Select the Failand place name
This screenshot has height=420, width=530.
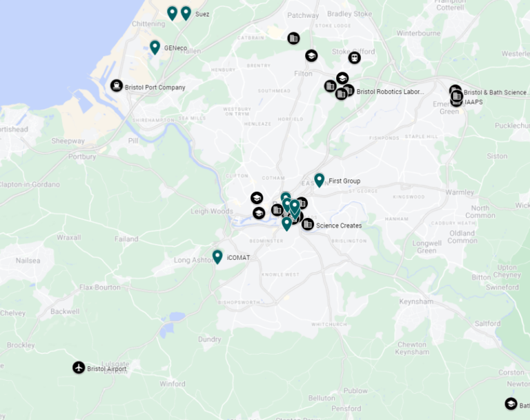coord(126,239)
